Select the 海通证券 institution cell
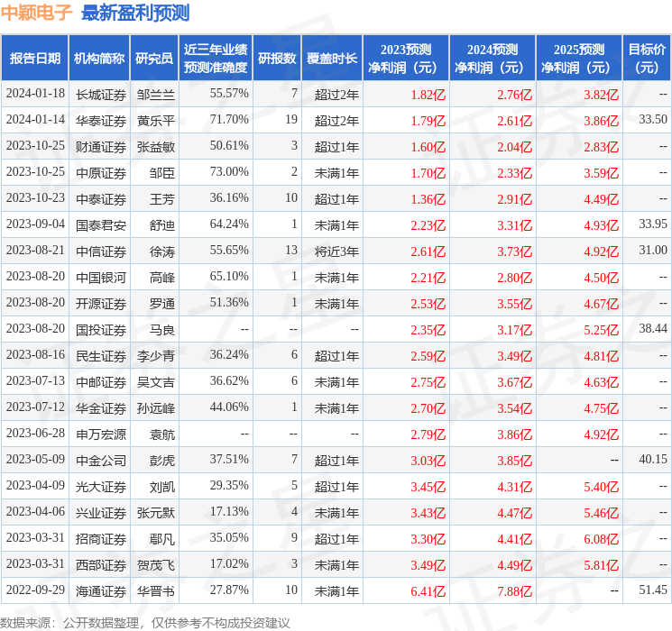The image size is (672, 631). [101, 591]
